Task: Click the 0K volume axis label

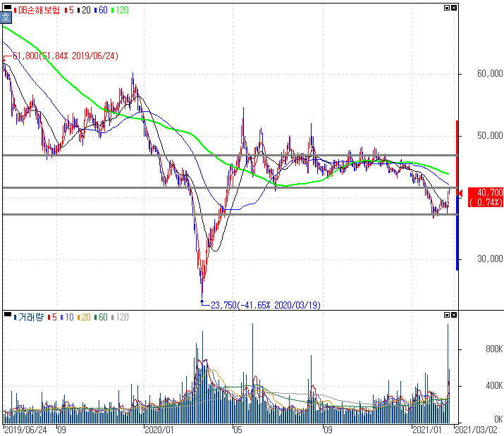Action: (498, 419)
